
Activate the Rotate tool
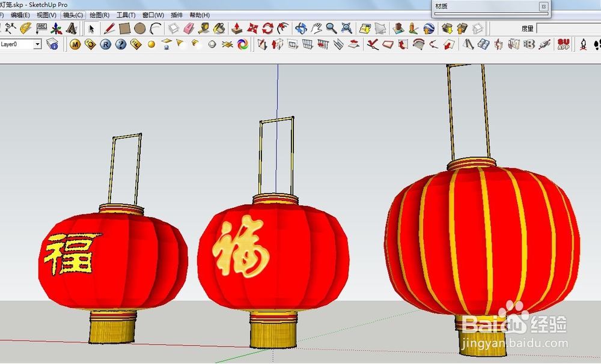tap(267, 29)
